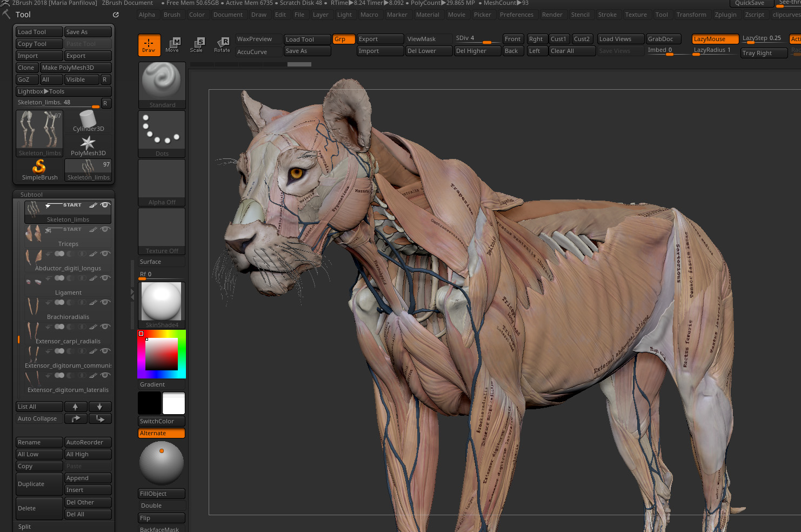This screenshot has width=801, height=532.
Task: Click the Make PolyMesh3D button
Action: 76,68
